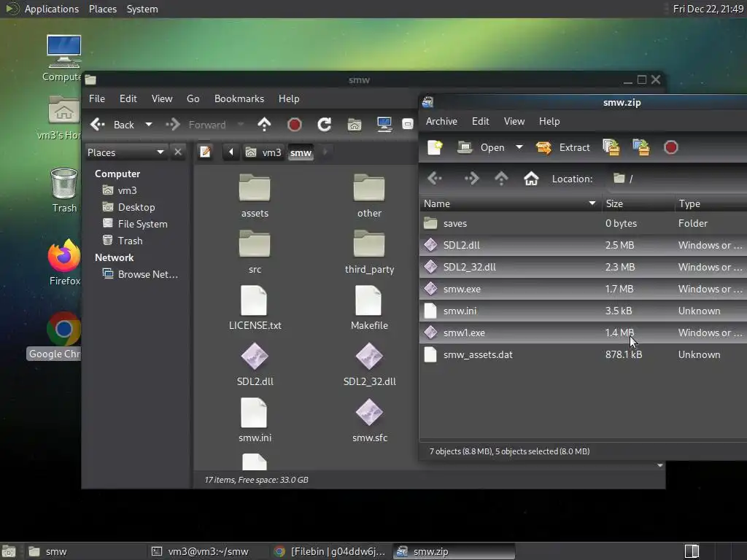The width and height of the screenshot is (747, 560).
Task: Select SDL2.dll in the smw folder
Action: pyautogui.click(x=255, y=365)
